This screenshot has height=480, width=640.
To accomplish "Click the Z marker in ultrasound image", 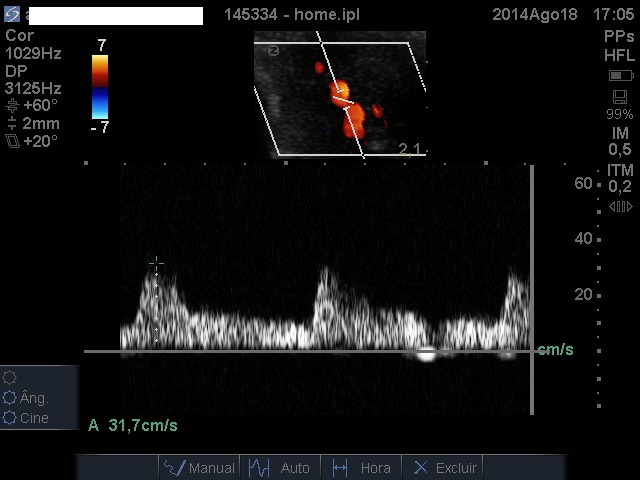I will pos(273,50).
